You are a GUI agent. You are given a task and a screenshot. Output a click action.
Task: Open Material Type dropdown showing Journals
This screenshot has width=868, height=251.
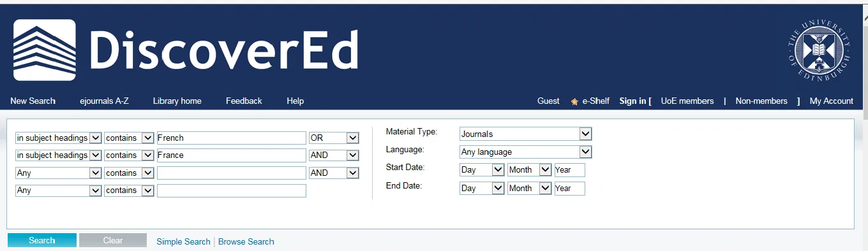526,134
